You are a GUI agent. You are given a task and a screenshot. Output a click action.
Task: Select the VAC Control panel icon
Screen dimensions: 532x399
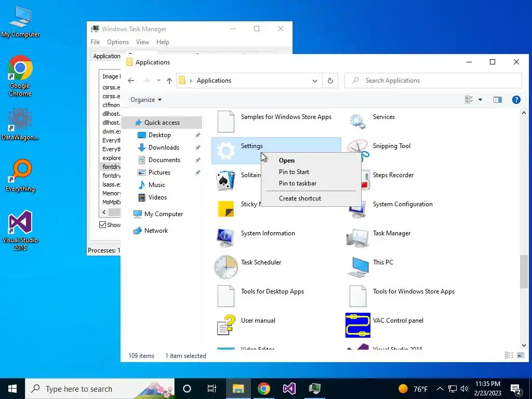(357, 325)
